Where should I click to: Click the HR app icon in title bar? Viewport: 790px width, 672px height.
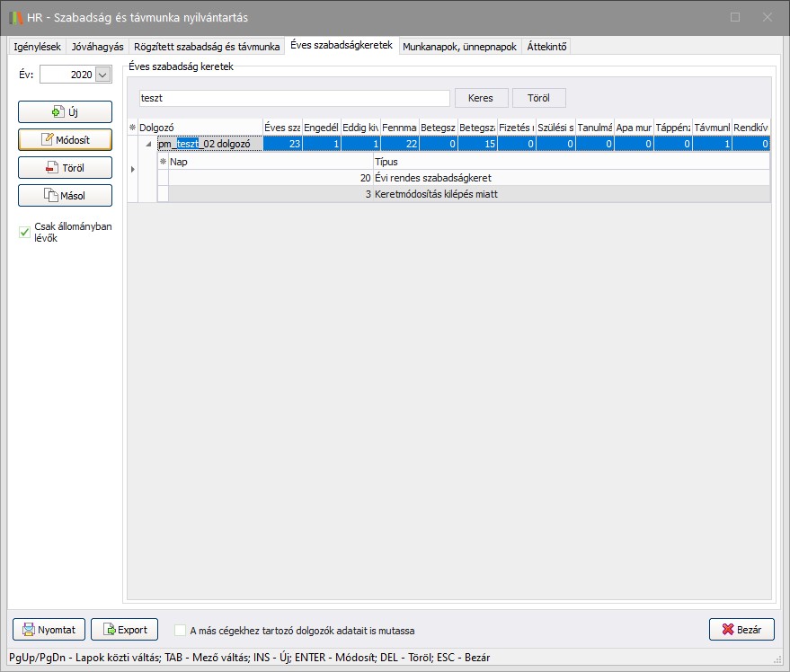point(16,17)
